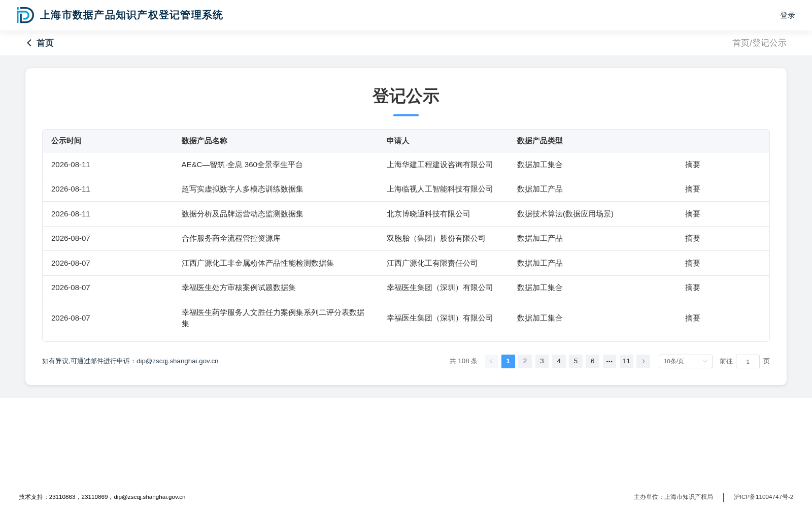The width and height of the screenshot is (812, 508).
Task: Select page 2 in pagination
Action: coord(525,361)
